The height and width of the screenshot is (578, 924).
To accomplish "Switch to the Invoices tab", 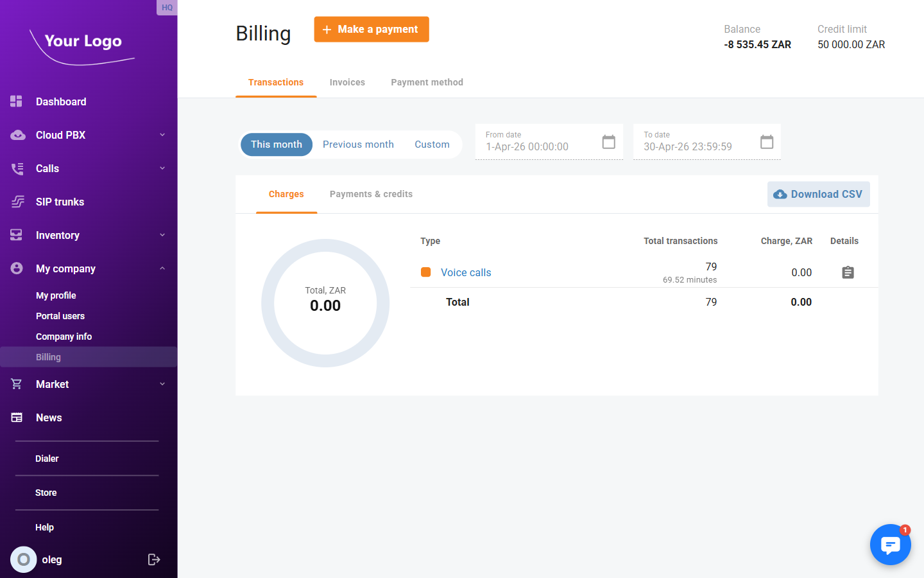I will click(347, 82).
